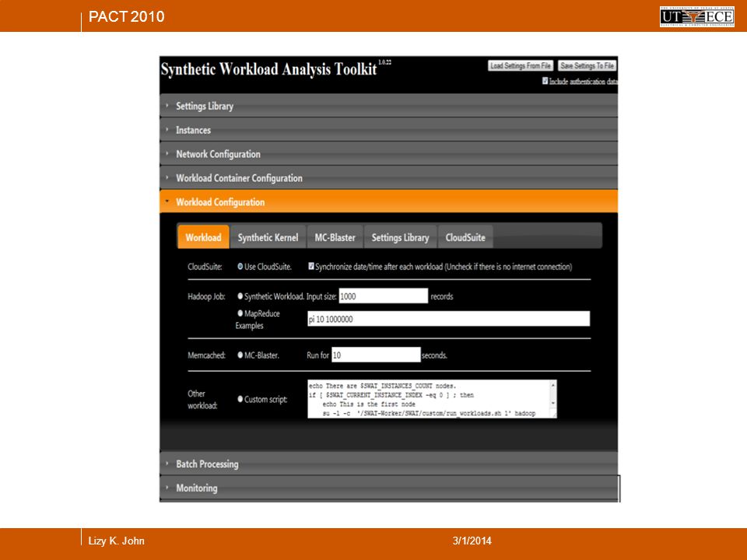Click the Lizy K. John footer text

point(116,541)
